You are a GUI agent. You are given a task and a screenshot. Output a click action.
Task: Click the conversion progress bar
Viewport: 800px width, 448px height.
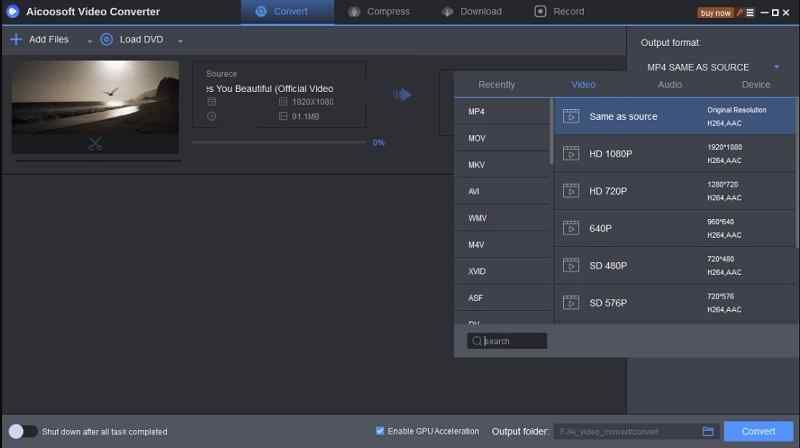pyautogui.click(x=279, y=142)
